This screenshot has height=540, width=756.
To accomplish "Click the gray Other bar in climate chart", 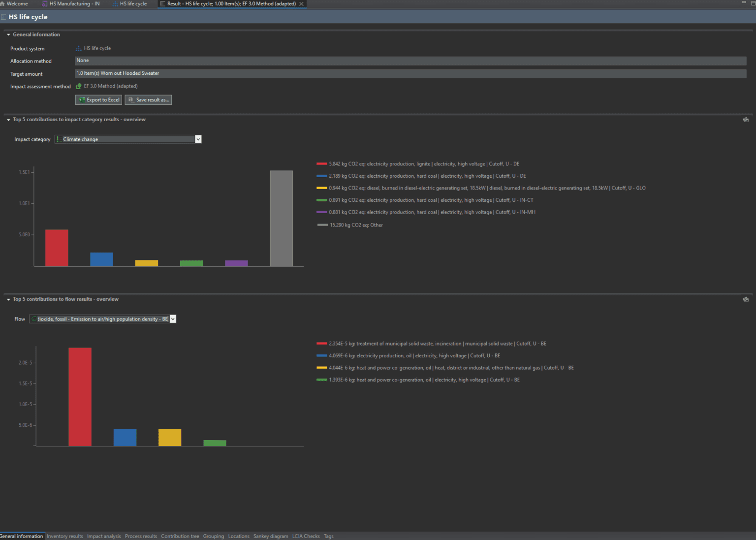I will pyautogui.click(x=281, y=218).
